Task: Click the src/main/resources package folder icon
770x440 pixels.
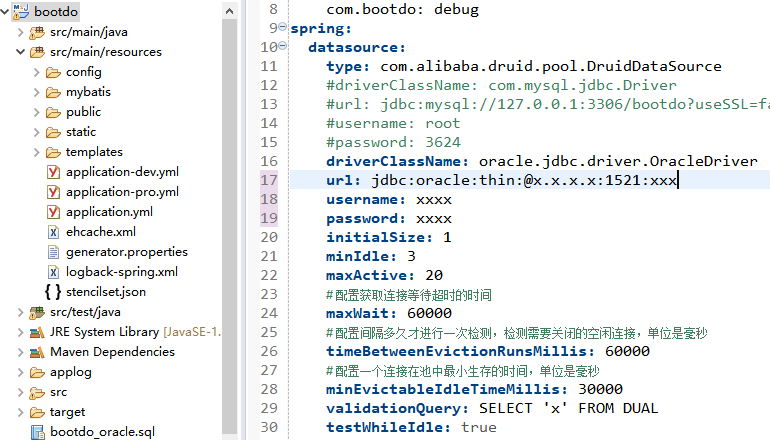Action: (37, 52)
